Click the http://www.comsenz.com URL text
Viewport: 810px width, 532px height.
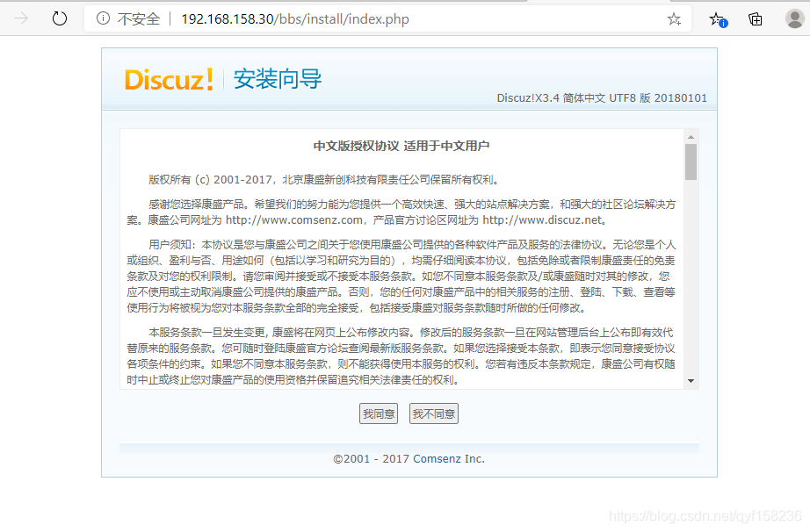click(294, 219)
